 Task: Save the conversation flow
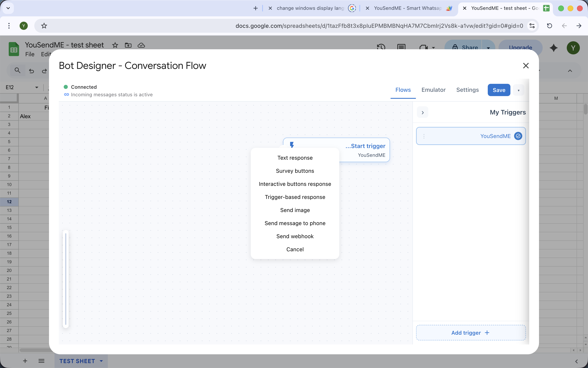[499, 90]
